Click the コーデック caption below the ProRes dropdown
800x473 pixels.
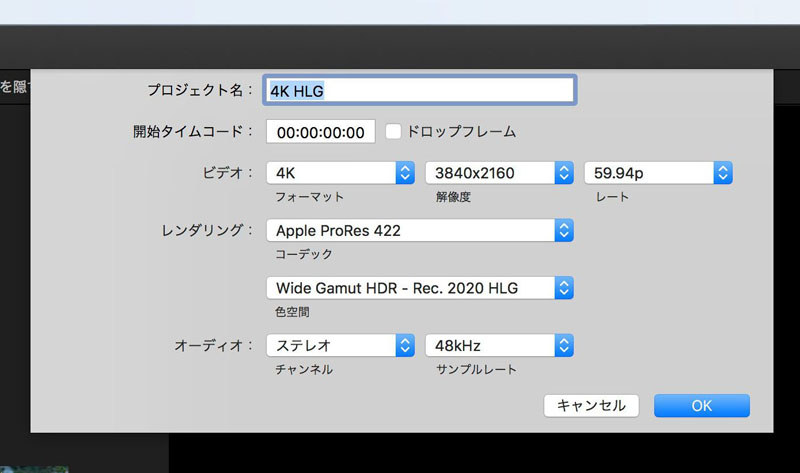[x=304, y=254]
